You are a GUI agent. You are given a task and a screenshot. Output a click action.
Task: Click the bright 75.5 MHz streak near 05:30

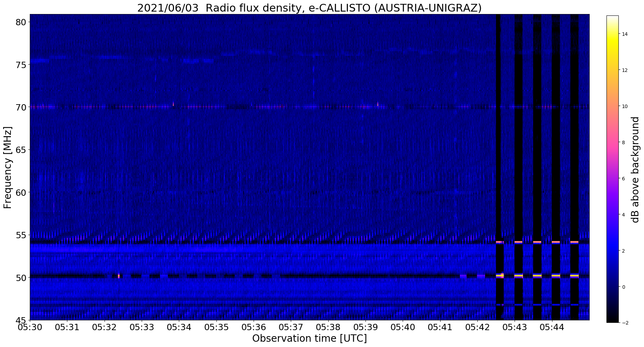click(39, 61)
